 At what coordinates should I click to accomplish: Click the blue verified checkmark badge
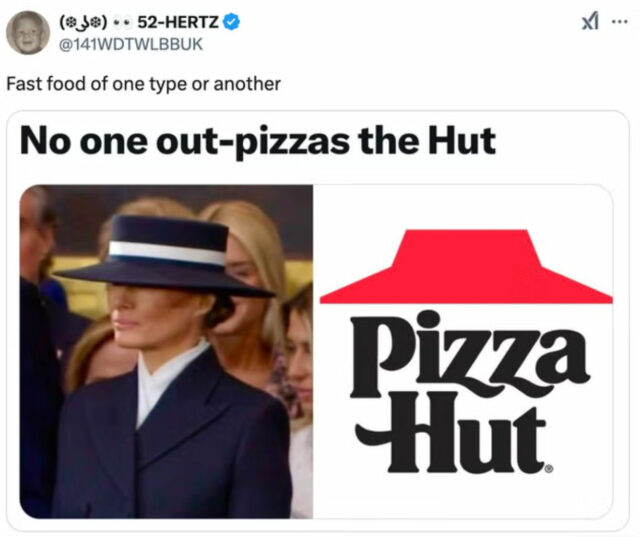pyautogui.click(x=232, y=22)
